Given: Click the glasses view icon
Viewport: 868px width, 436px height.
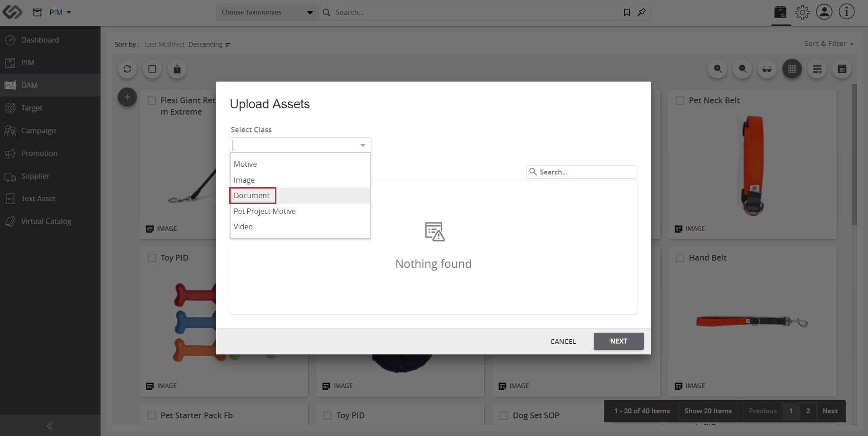Looking at the screenshot, I should 767,69.
